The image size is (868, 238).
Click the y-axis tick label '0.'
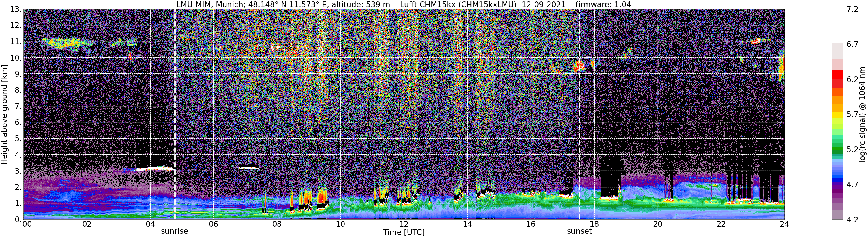pos(18,220)
